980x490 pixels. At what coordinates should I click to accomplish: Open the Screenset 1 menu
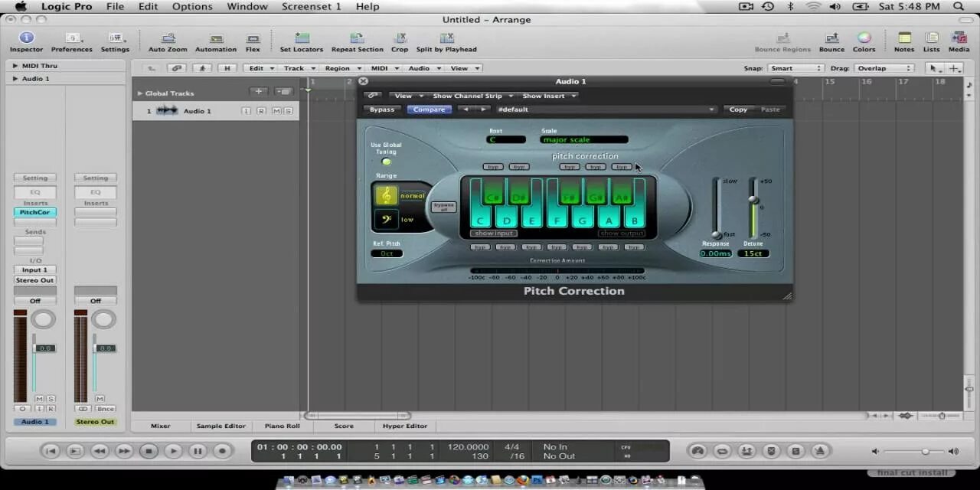point(311,6)
